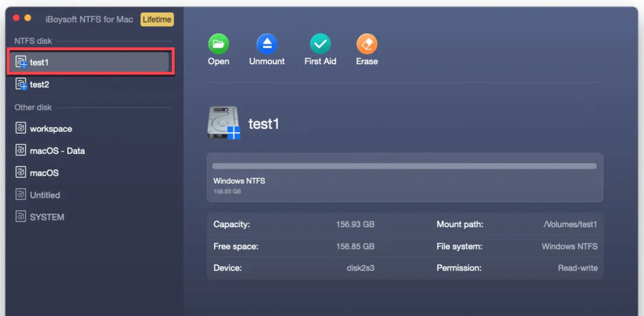
Task: Click the Read-write permission value
Action: [x=577, y=268]
